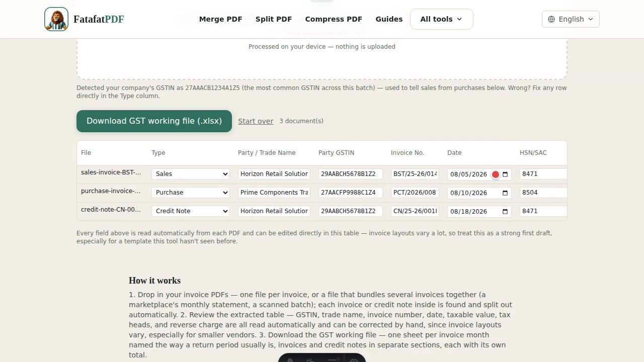644x362 pixels.
Task: Download the GST working file (.xlsx)
Action: pos(154,121)
